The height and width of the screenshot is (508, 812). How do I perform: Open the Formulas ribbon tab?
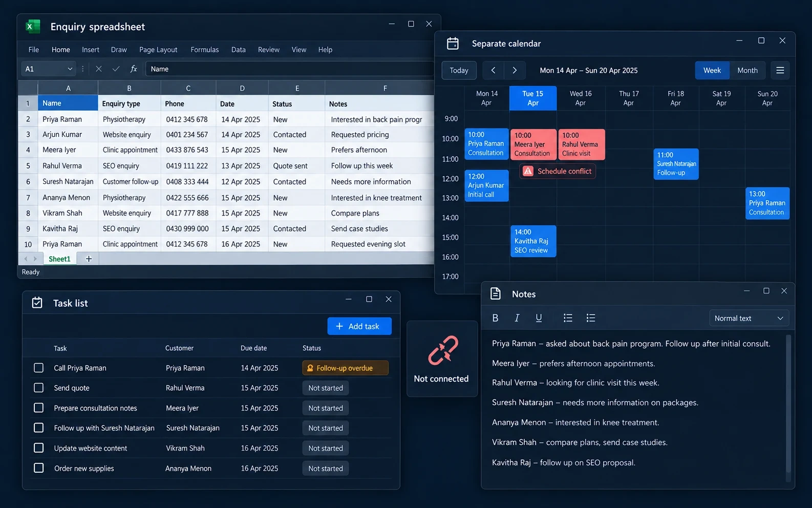coord(204,50)
